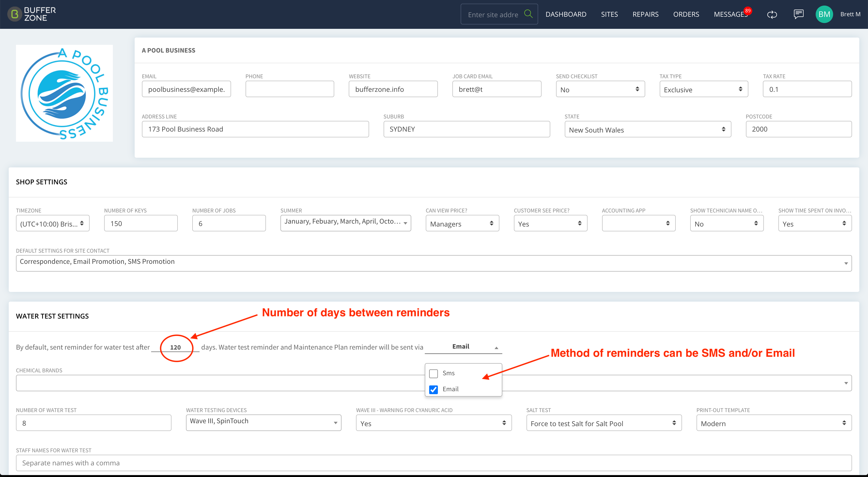The image size is (868, 477).
Task: Click the Staff Names for Water Test field
Action: (434, 463)
